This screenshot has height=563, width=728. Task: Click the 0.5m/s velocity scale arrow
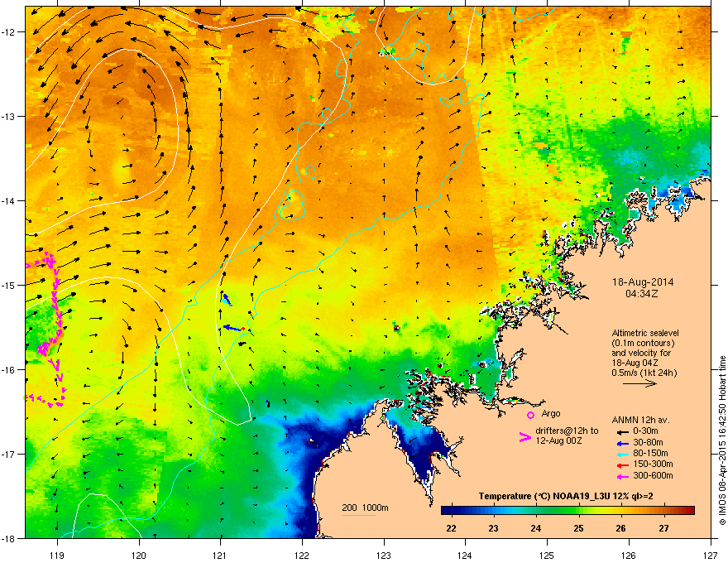tap(639, 383)
